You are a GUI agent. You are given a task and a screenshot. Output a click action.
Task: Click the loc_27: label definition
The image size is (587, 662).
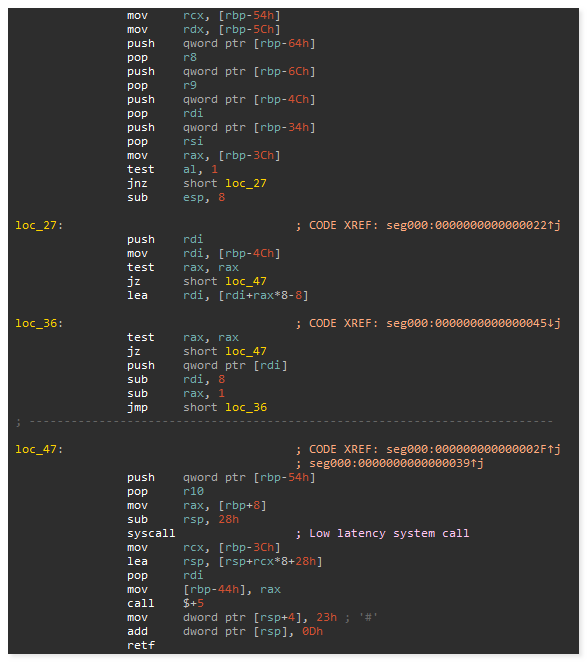coord(39,225)
